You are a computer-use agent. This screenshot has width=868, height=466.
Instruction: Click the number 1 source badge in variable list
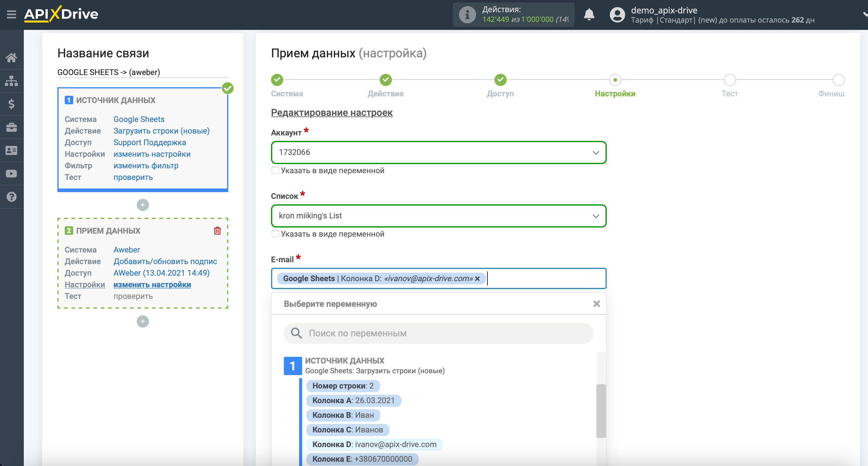coord(292,366)
